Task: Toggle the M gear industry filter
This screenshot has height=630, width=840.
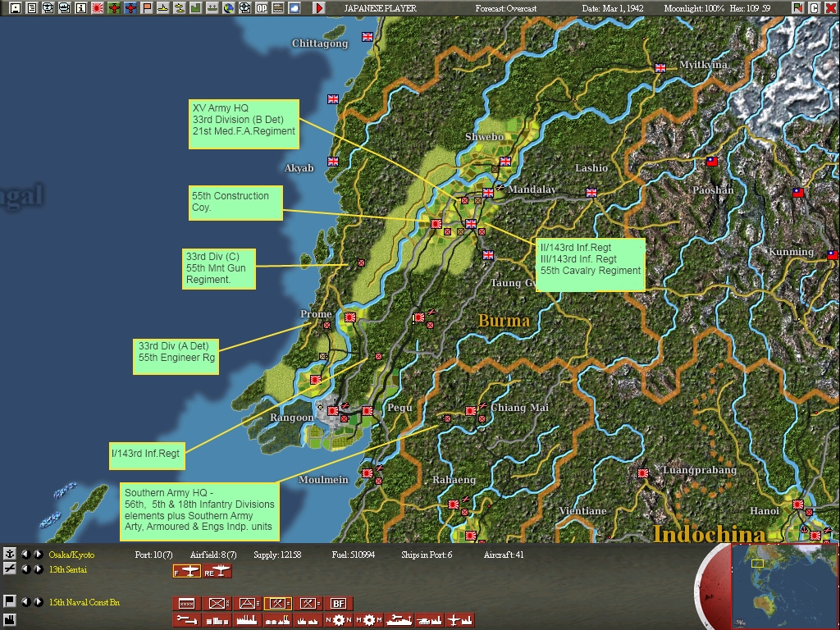Action: tap(369, 620)
